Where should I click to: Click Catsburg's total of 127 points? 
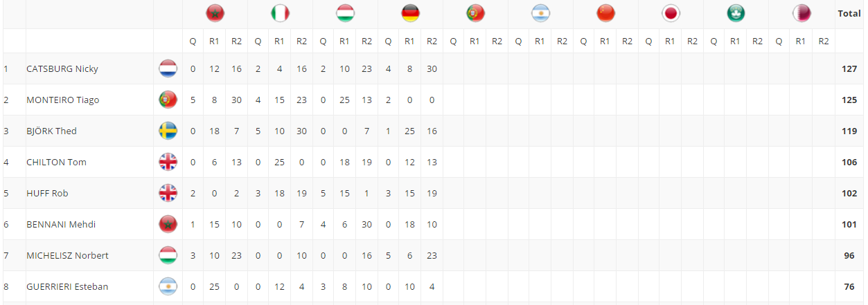849,68
